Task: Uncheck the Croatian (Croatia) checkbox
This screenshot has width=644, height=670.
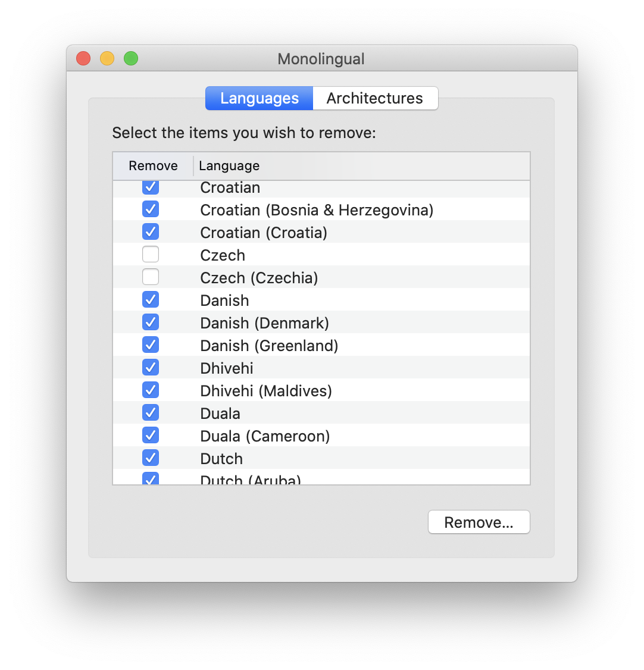Action: 151,232
